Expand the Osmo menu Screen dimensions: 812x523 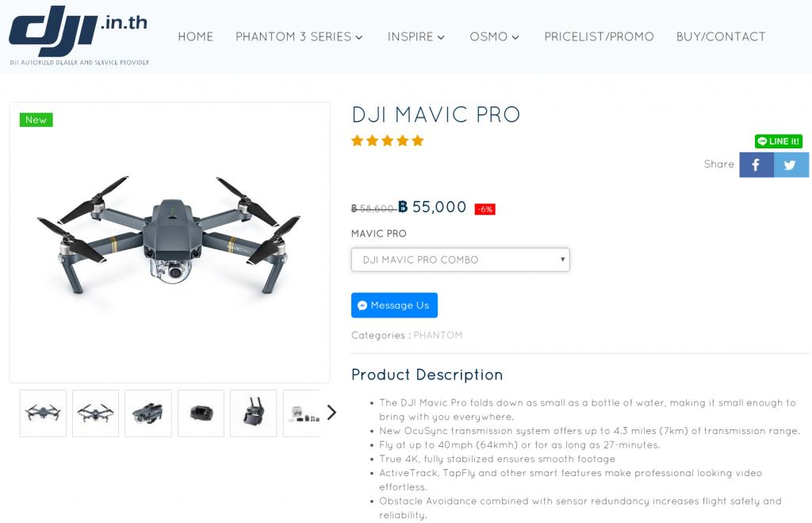494,37
